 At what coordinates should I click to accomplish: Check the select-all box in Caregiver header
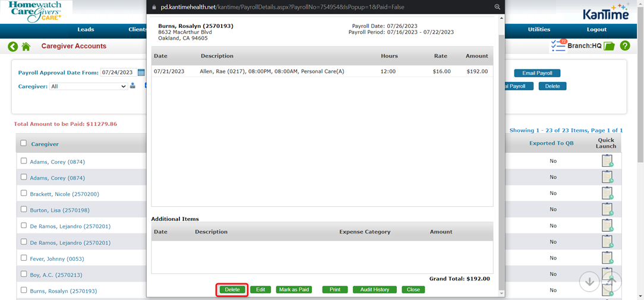point(24,143)
